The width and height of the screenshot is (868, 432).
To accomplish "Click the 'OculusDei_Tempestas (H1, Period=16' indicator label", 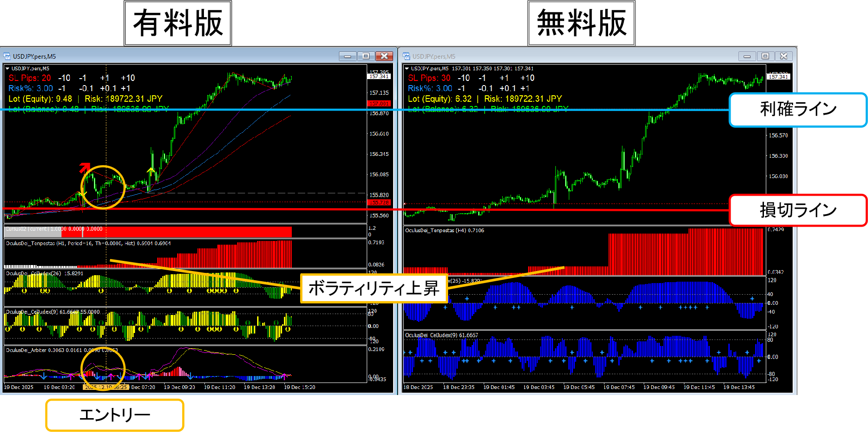I will pyautogui.click(x=49, y=243).
